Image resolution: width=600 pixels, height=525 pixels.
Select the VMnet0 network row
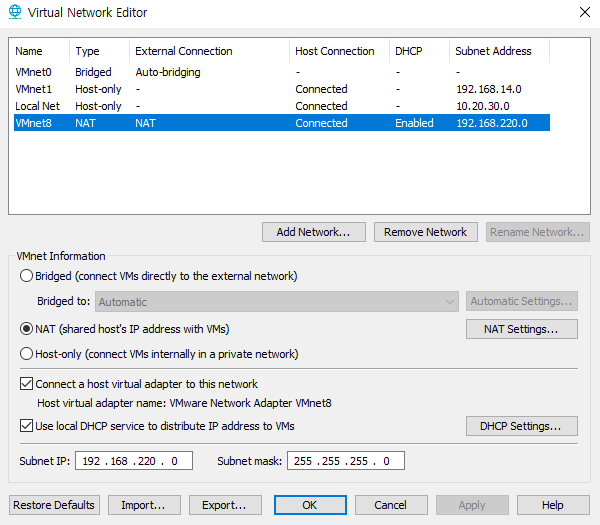click(x=282, y=72)
